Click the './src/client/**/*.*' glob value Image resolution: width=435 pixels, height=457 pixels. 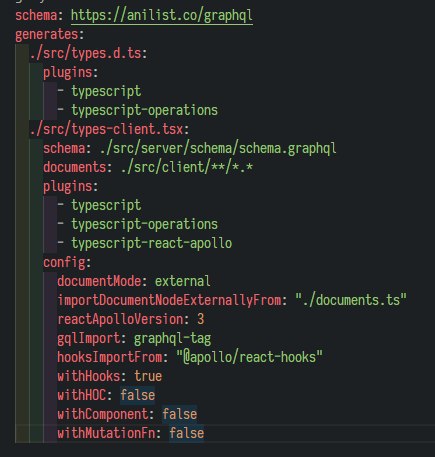point(187,167)
